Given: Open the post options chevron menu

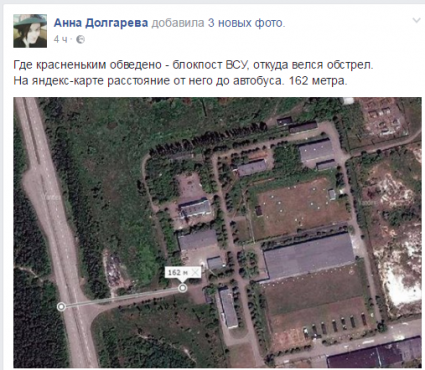Looking at the screenshot, I should [x=416, y=21].
